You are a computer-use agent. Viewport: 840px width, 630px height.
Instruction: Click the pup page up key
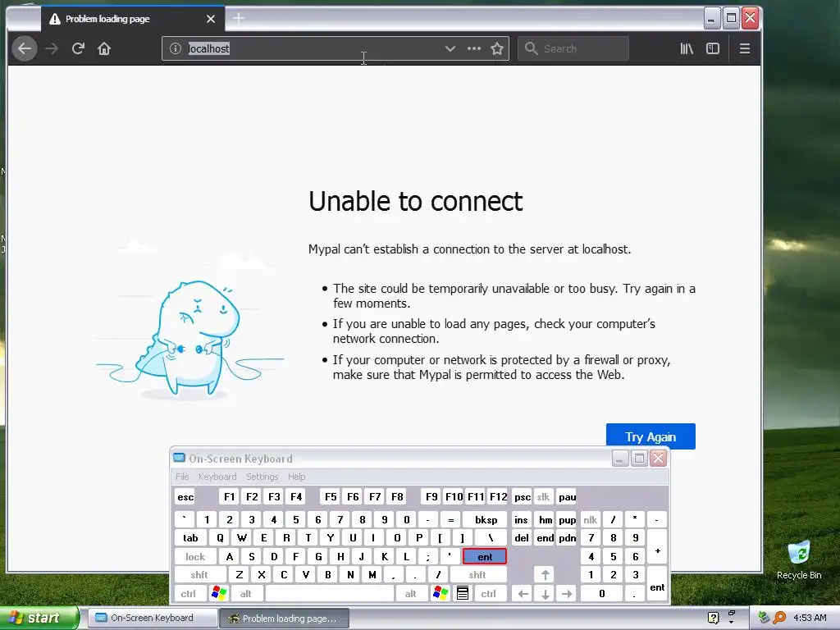(567, 519)
